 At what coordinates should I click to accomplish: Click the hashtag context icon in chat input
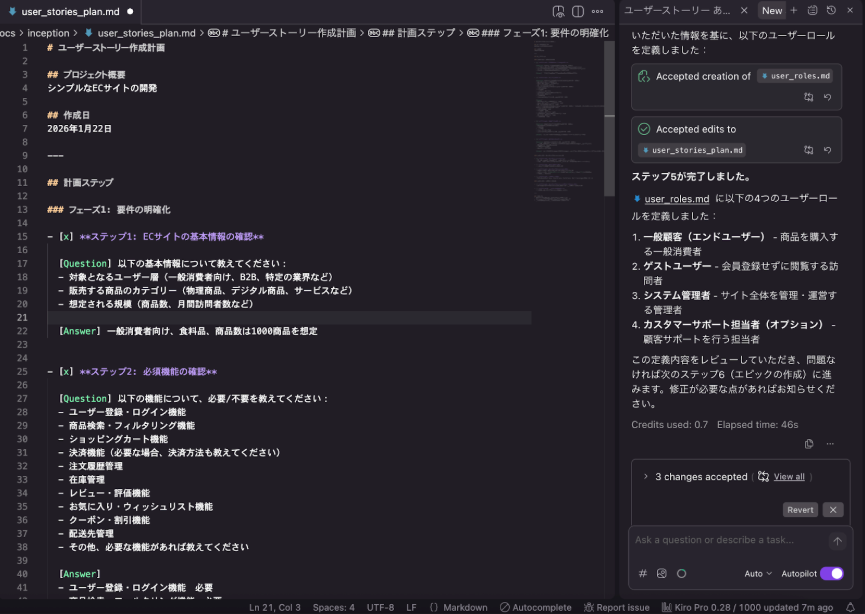click(643, 573)
